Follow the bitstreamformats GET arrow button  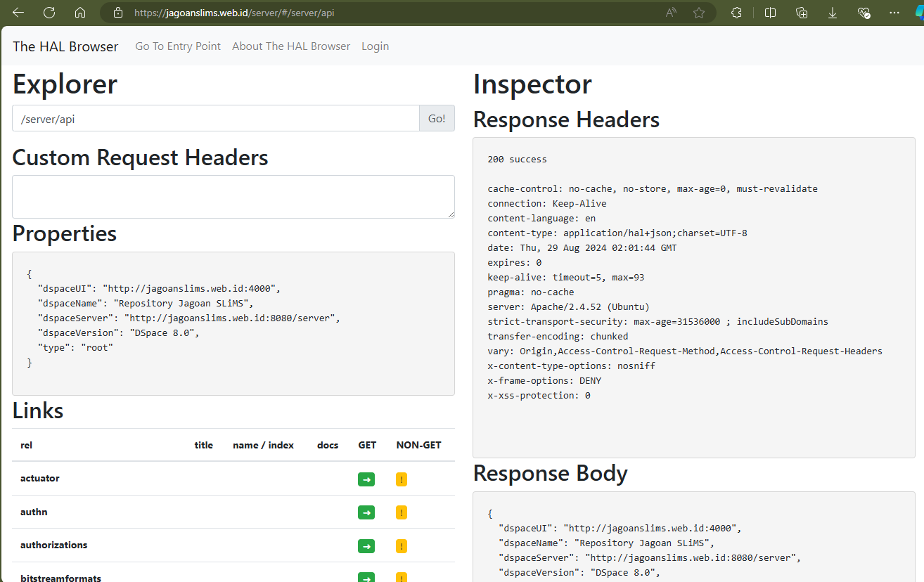[x=366, y=578]
